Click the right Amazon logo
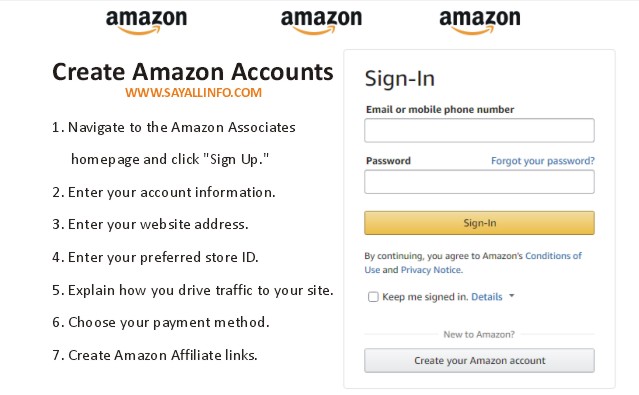Screen dimensions: 639x395 [x=480, y=22]
